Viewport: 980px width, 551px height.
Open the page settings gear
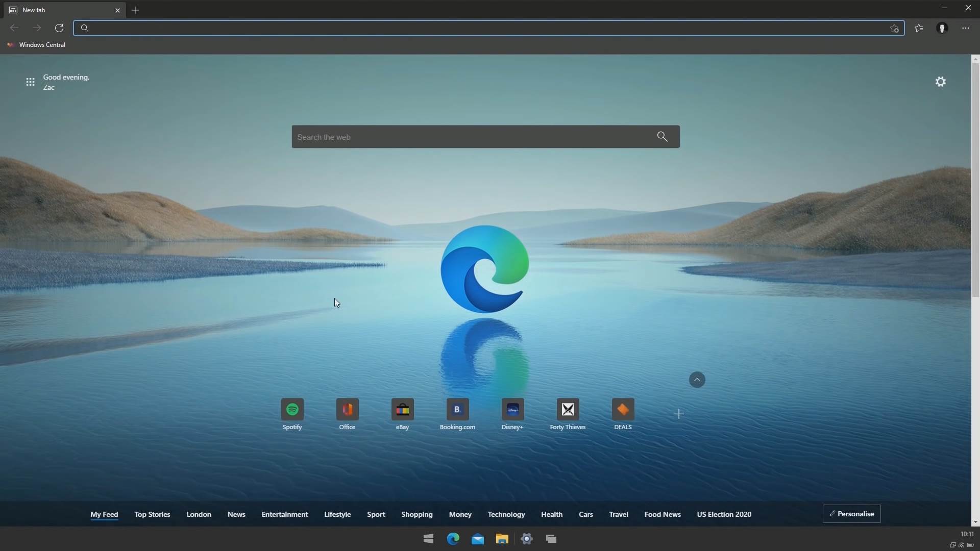point(941,82)
